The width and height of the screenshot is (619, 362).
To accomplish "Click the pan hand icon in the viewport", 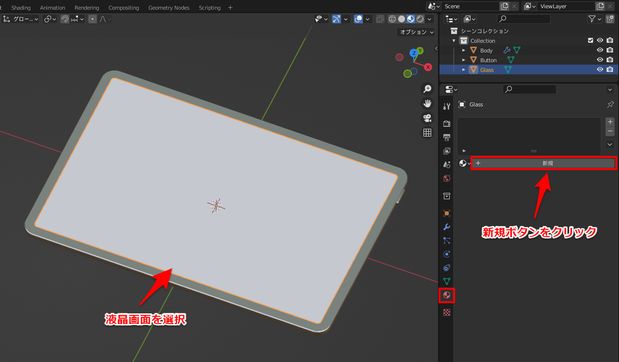I will (x=427, y=103).
